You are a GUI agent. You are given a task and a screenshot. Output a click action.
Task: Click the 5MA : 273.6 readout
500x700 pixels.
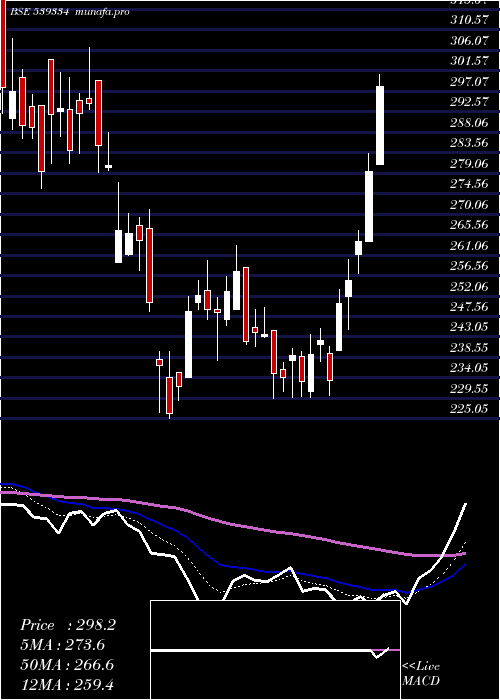click(x=62, y=645)
